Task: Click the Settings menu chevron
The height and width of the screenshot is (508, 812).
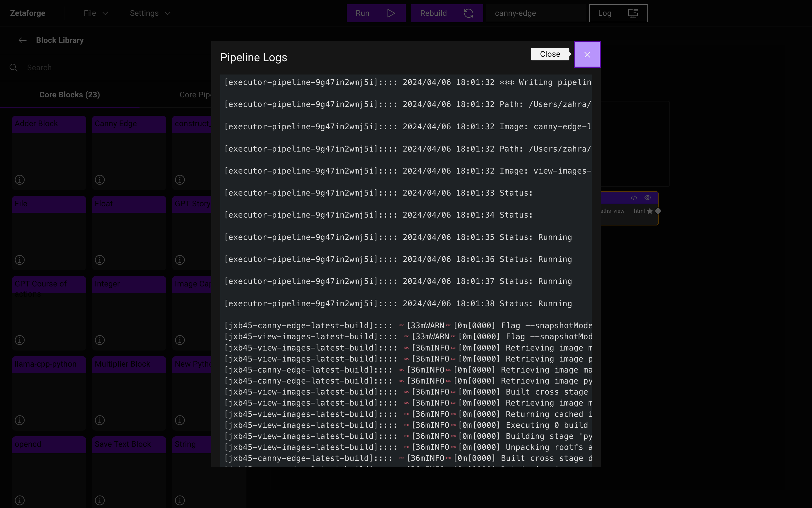Action: (168, 13)
